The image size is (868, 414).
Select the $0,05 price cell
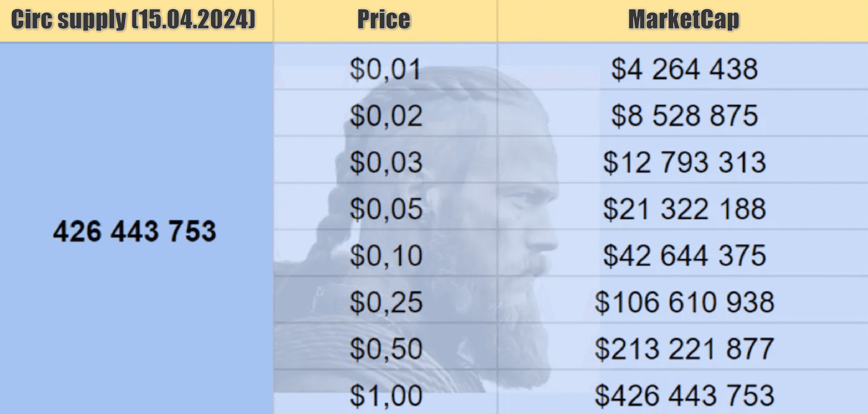pyautogui.click(x=385, y=206)
